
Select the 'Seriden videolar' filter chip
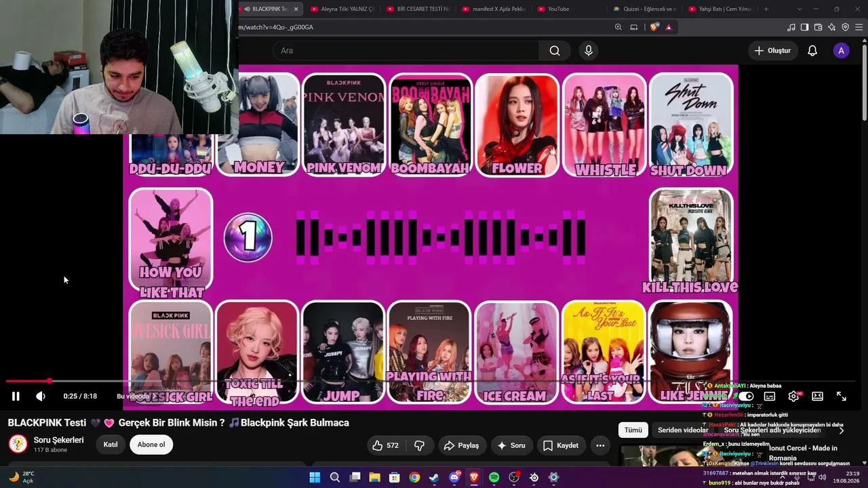683,430
